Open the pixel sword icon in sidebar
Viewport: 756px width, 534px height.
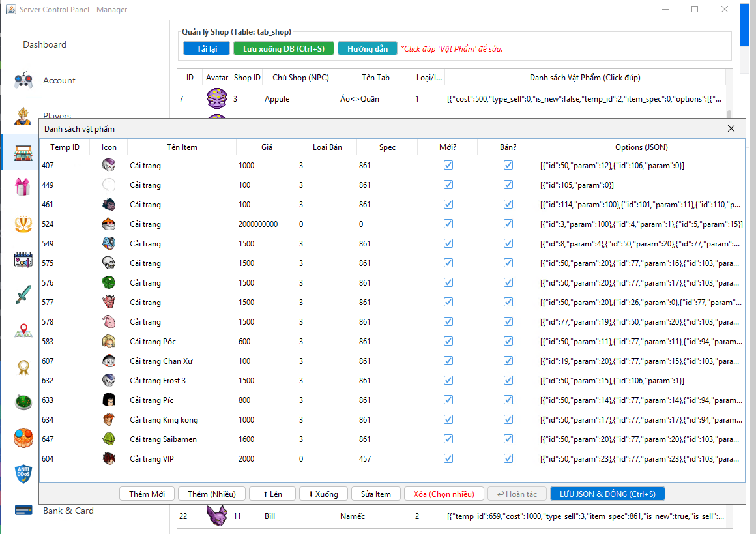(23, 294)
